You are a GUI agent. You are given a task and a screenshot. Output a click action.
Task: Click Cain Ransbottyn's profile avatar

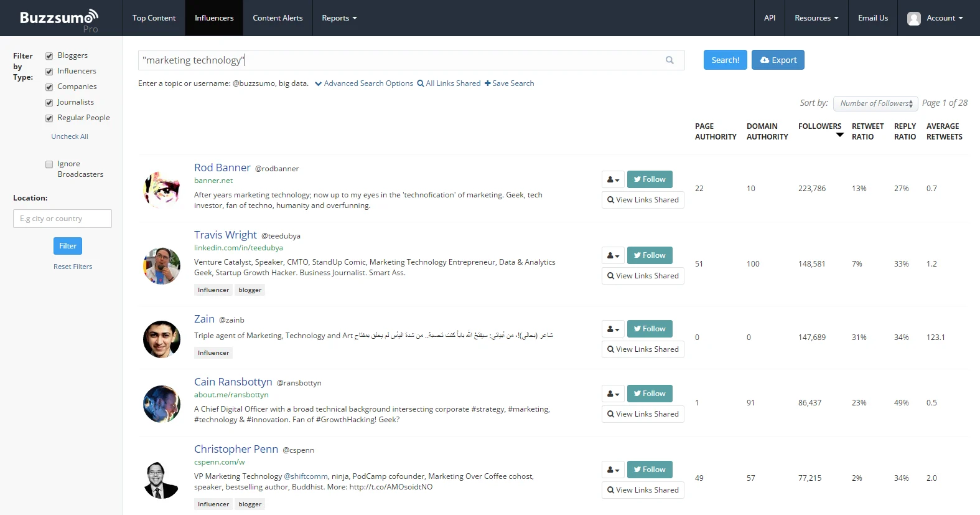(162, 404)
